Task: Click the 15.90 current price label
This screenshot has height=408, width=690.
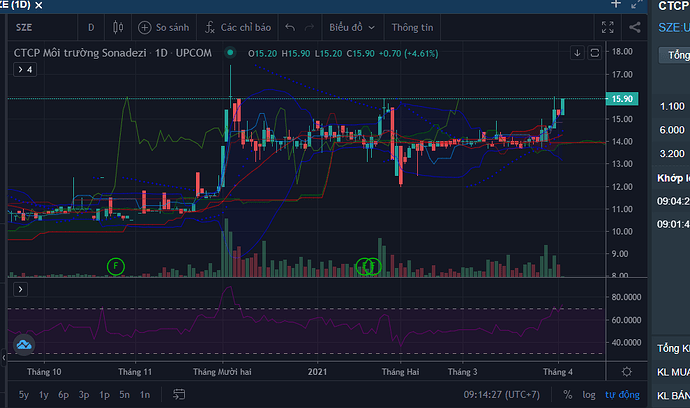Action: pyautogui.click(x=622, y=99)
